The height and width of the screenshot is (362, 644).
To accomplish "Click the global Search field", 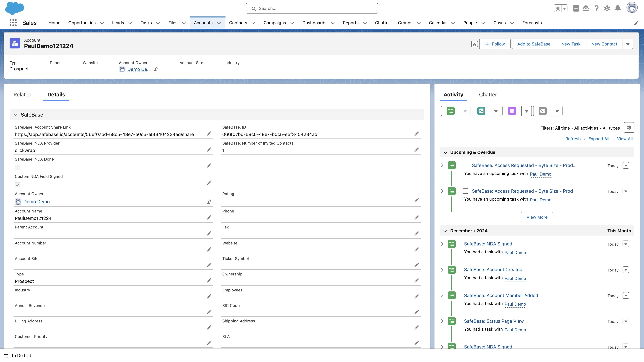I will point(312,9).
